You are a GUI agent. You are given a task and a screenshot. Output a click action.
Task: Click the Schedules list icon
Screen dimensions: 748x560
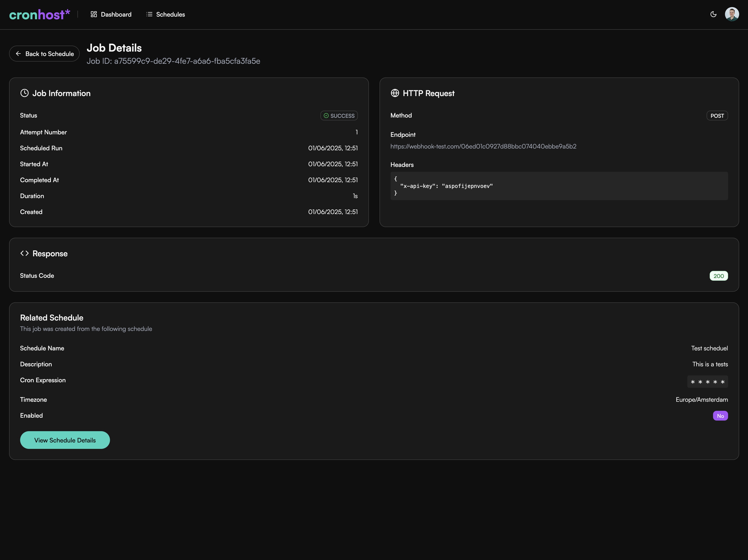pyautogui.click(x=149, y=14)
